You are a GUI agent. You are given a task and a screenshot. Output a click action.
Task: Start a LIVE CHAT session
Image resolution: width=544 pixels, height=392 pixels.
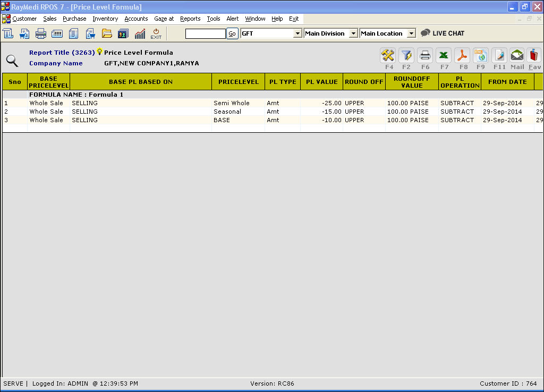(443, 33)
